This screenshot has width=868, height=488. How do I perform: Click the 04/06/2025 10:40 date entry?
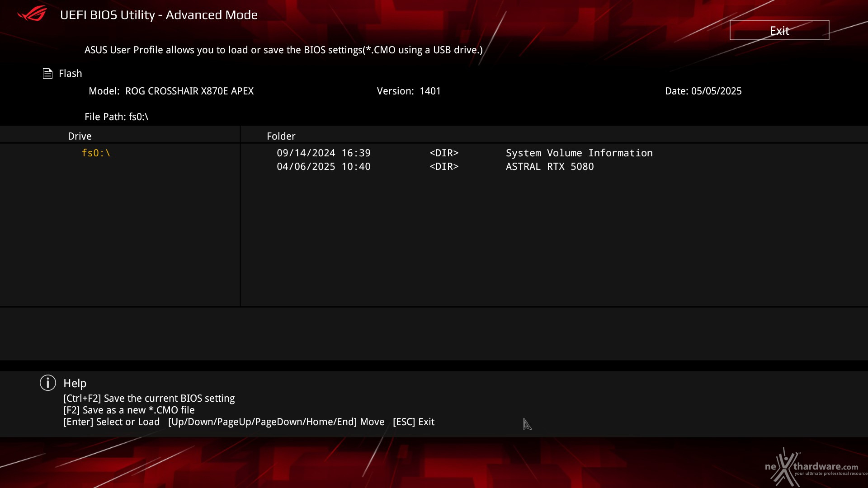point(324,167)
